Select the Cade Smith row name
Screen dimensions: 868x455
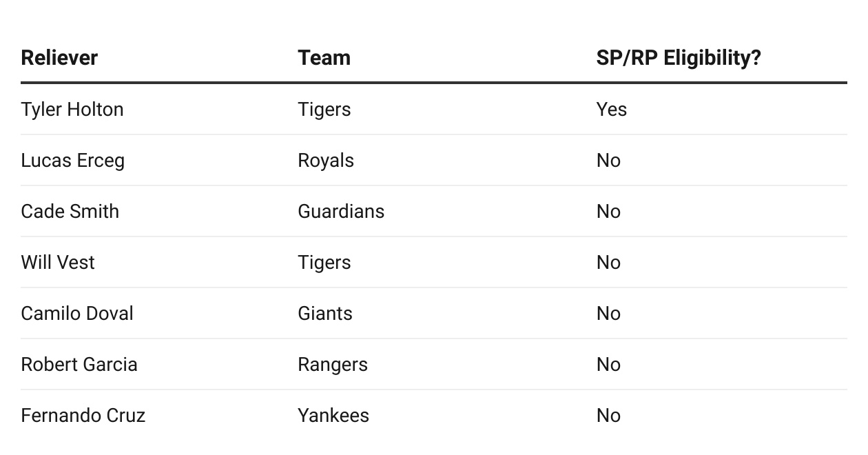(70, 212)
